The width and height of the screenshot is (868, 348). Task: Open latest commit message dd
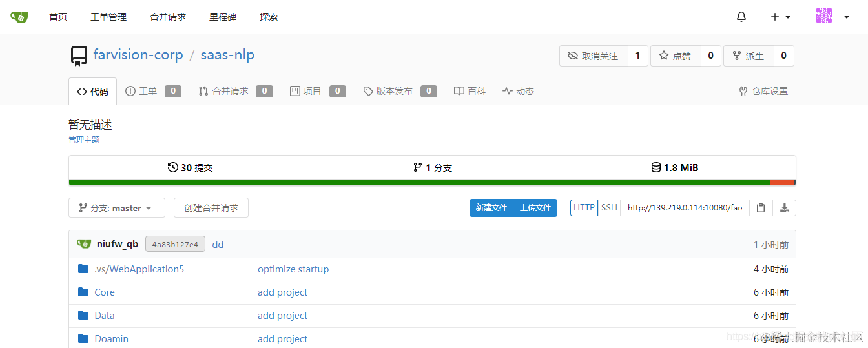[x=218, y=244]
